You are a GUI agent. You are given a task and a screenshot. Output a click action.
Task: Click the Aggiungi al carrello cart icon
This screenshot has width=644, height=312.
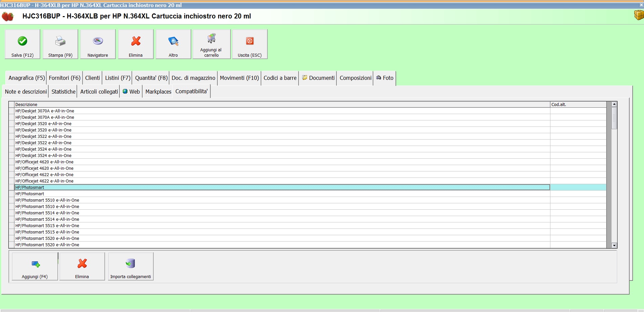(212, 38)
